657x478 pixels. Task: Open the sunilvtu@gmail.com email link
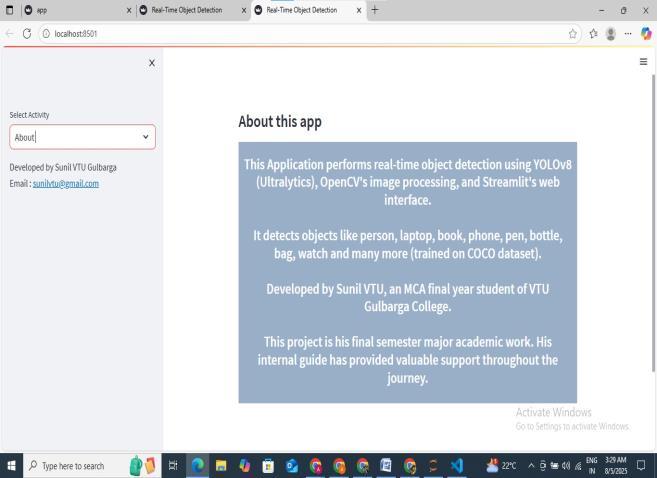pyautogui.click(x=66, y=183)
